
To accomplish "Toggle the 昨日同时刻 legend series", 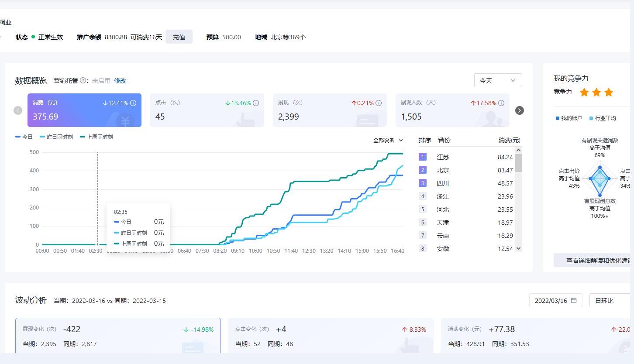I will [x=56, y=137].
